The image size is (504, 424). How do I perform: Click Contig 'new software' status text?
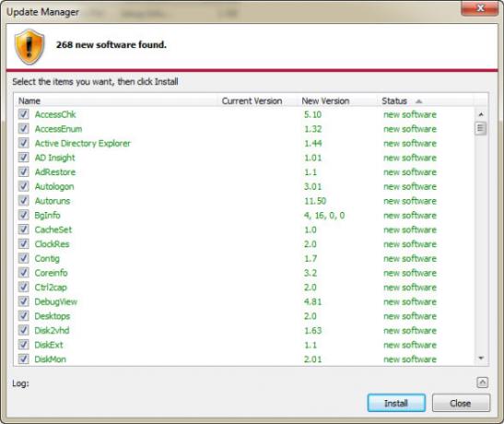point(410,258)
